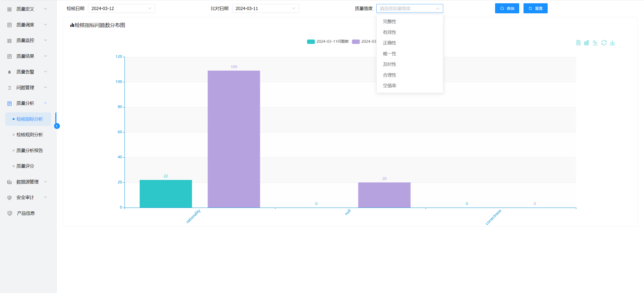
Task: Switch chart to line type icon
Action: tap(595, 43)
